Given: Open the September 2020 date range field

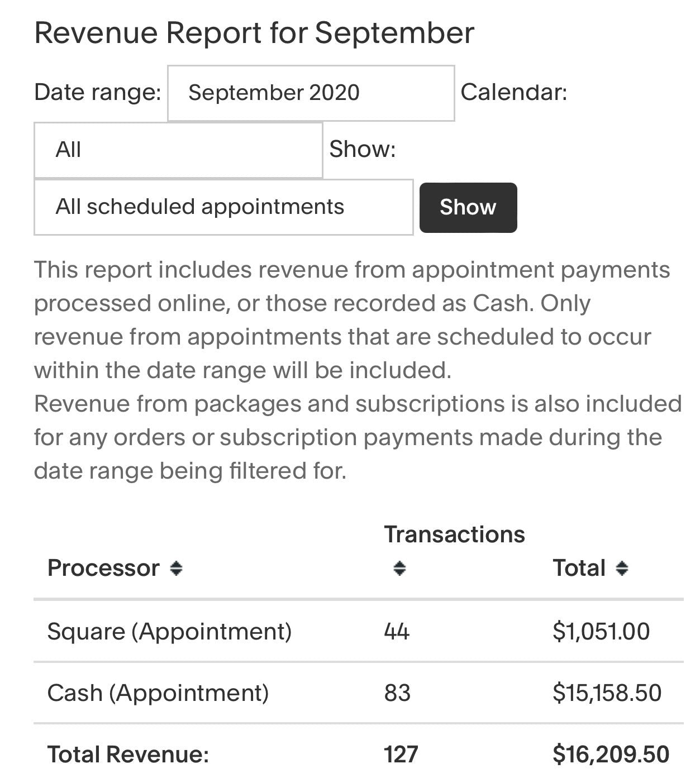Looking at the screenshot, I should click(311, 93).
